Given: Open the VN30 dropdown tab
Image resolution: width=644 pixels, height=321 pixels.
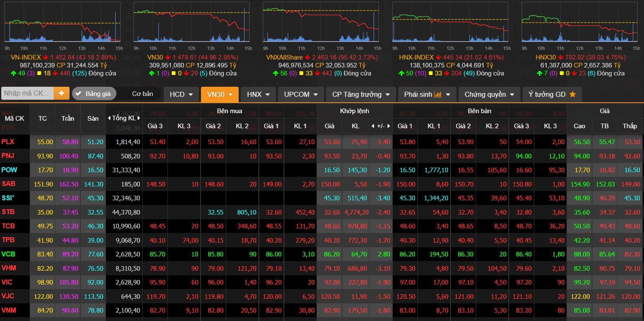Looking at the screenshot, I should coord(220,94).
